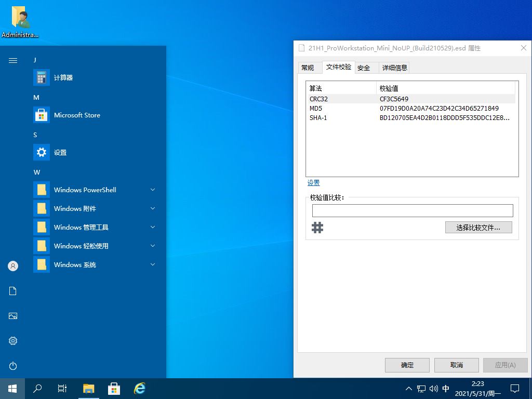This screenshot has width=532, height=399.
Task: Switch to the 详细信息 tab
Action: [395, 68]
